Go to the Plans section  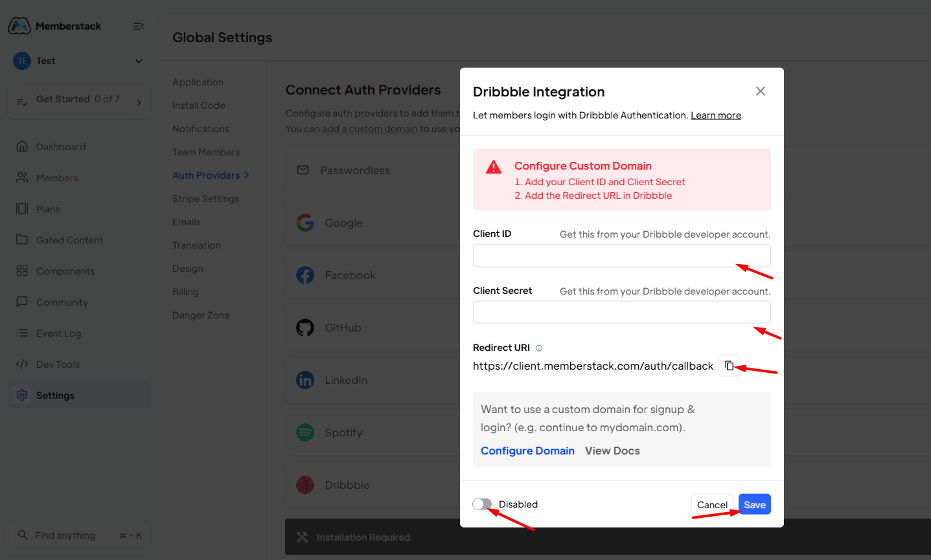coord(48,209)
